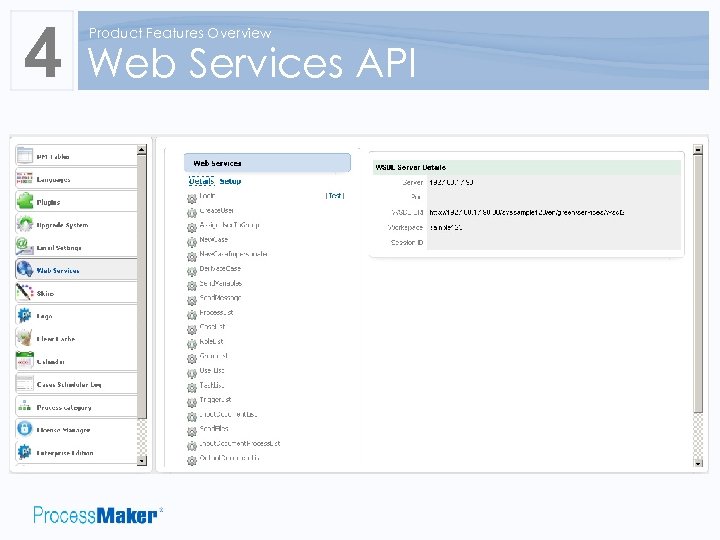The image size is (720, 540).
Task: Select the Web Services menu item label
Action: [58, 270]
